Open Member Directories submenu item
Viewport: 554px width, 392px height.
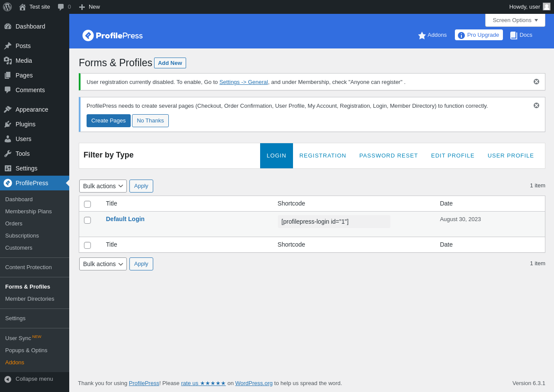[x=30, y=299]
